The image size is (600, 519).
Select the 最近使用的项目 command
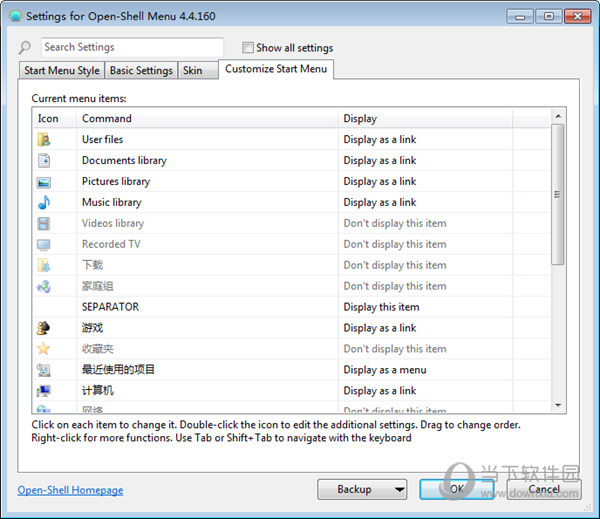click(x=118, y=370)
